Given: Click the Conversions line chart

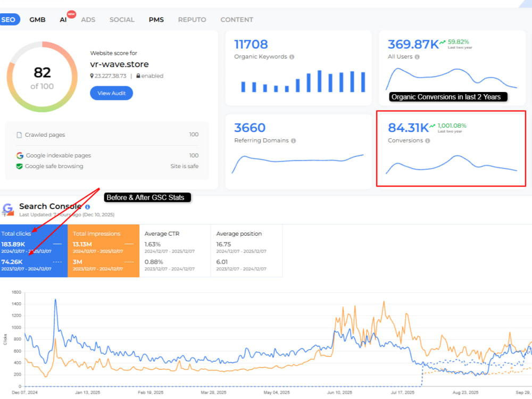Looking at the screenshot, I should click(451, 164).
